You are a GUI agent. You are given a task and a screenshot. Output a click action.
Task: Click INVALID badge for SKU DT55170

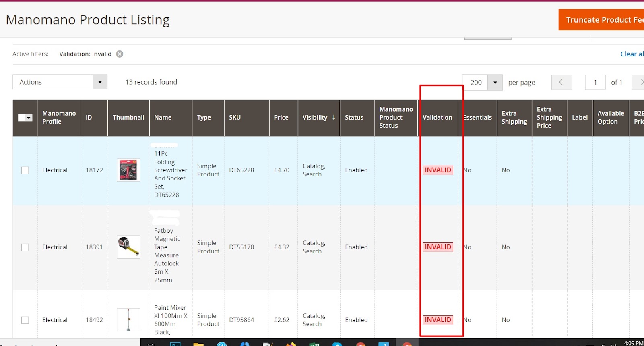tap(438, 247)
